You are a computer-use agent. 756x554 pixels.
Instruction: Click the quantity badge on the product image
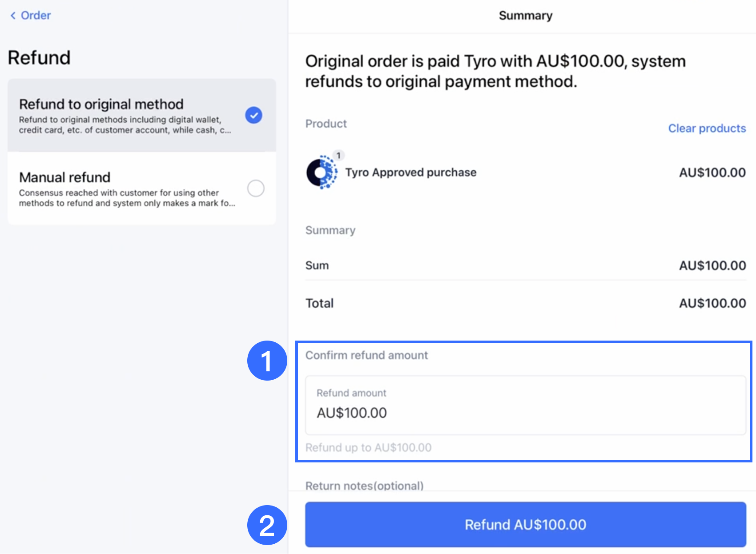338,155
